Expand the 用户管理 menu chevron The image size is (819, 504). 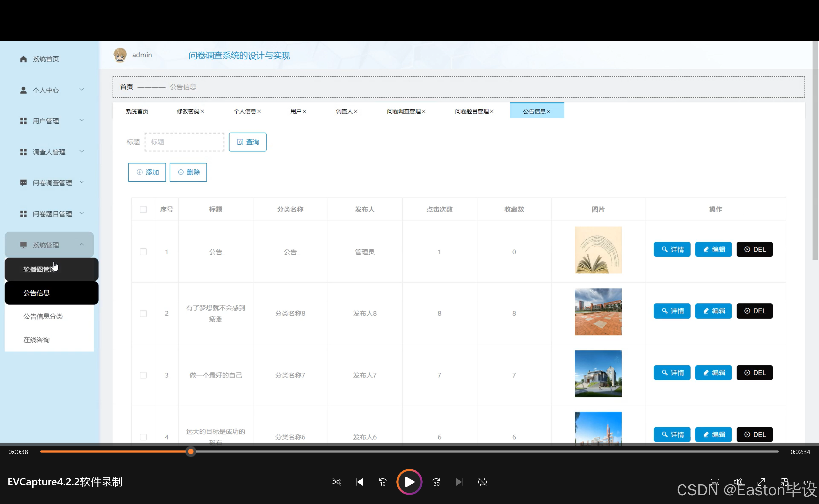pos(82,120)
